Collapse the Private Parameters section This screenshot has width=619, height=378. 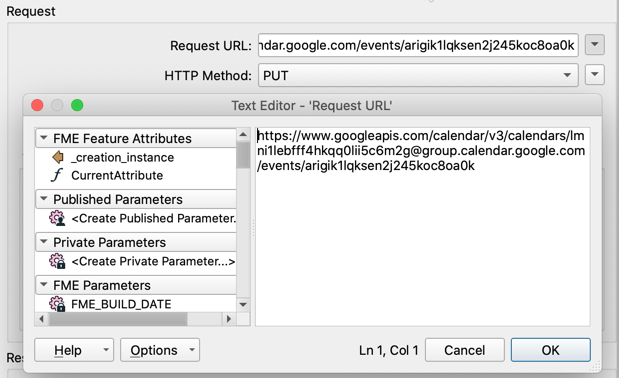44,241
